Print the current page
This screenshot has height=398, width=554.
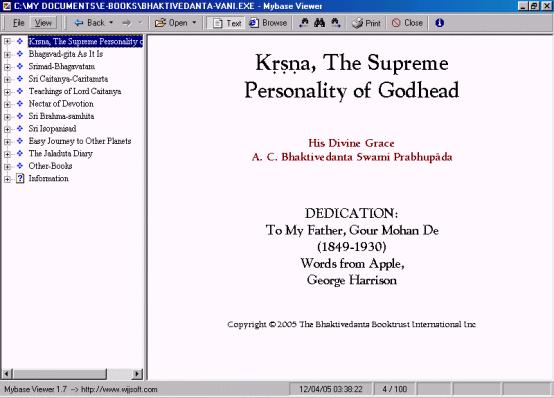tap(366, 23)
